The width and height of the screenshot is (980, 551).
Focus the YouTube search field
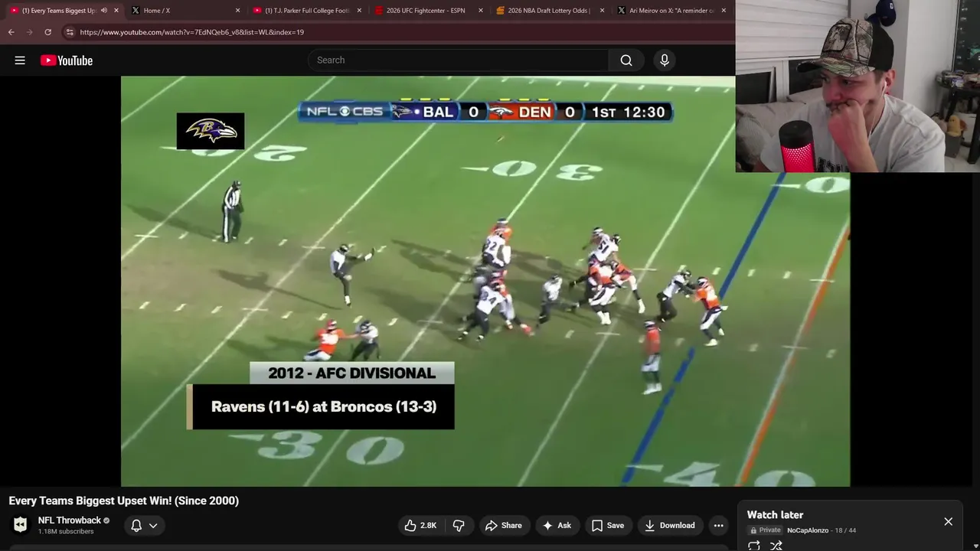coord(459,60)
